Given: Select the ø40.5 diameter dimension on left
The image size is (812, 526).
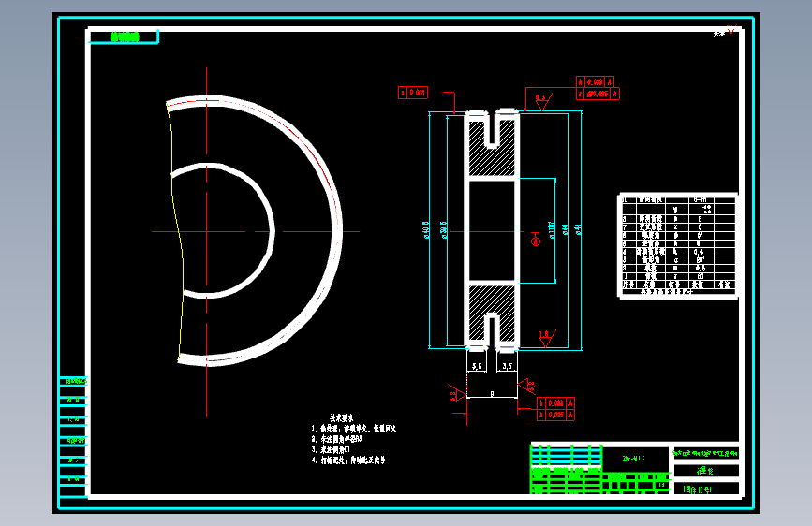Looking at the screenshot, I should pyautogui.click(x=427, y=230).
